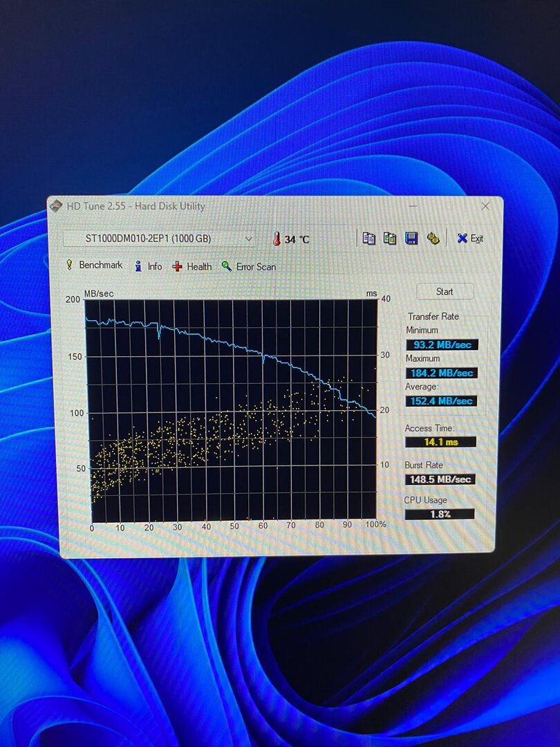
Task: Click the CPU Usage label
Action: 426,500
